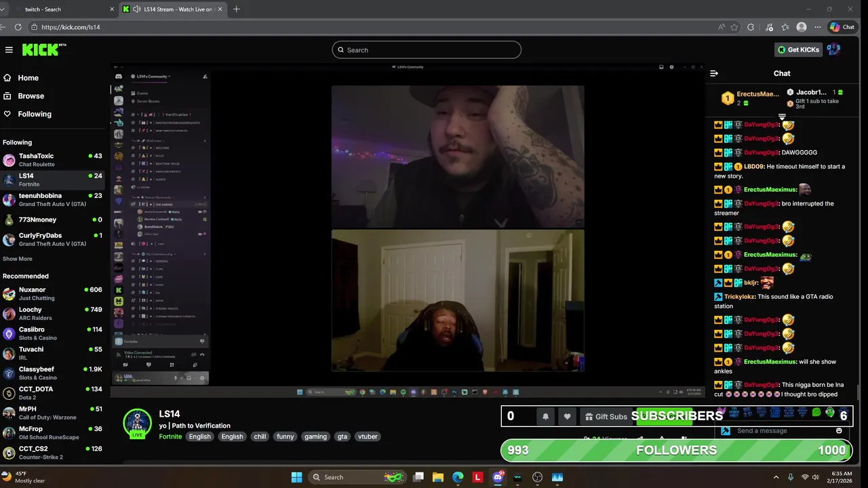
Task: Click Show More under Following
Action: pyautogui.click(x=17, y=259)
